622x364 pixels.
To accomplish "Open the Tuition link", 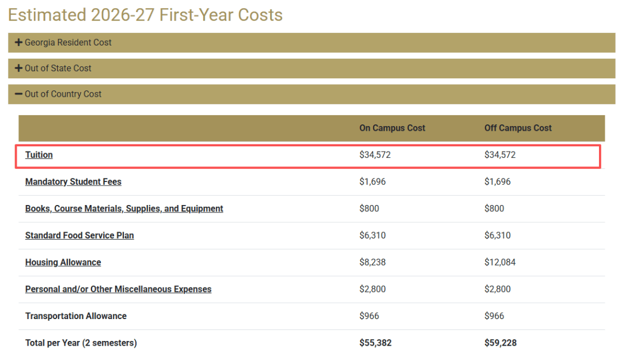I will 39,155.
